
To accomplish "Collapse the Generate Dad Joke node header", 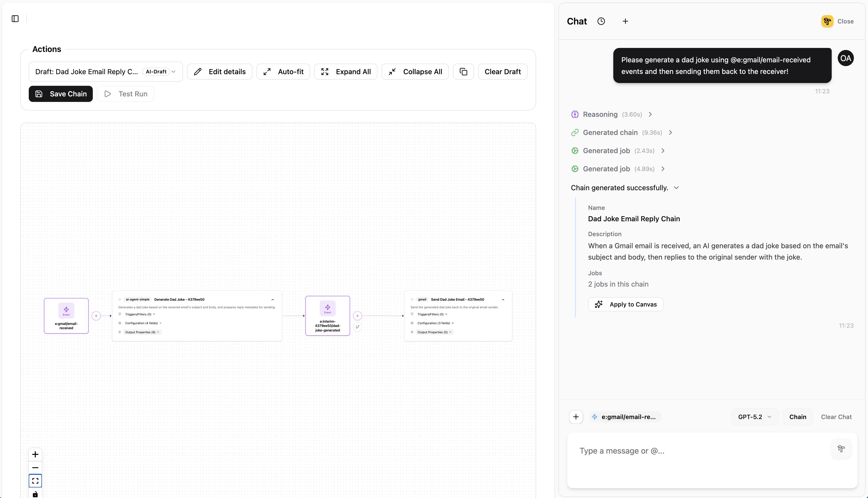I will (x=272, y=300).
